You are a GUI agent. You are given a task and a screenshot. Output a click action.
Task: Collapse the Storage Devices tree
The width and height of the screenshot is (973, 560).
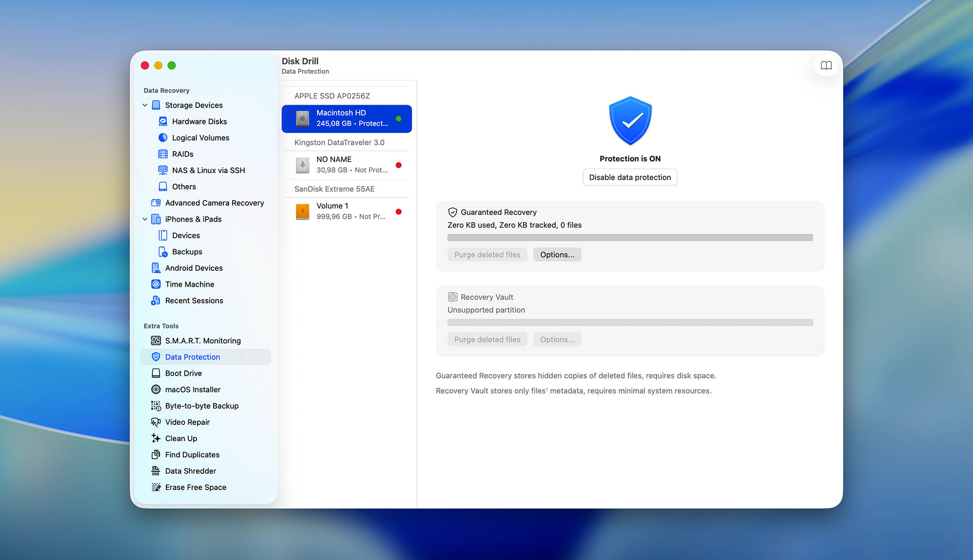pos(144,105)
